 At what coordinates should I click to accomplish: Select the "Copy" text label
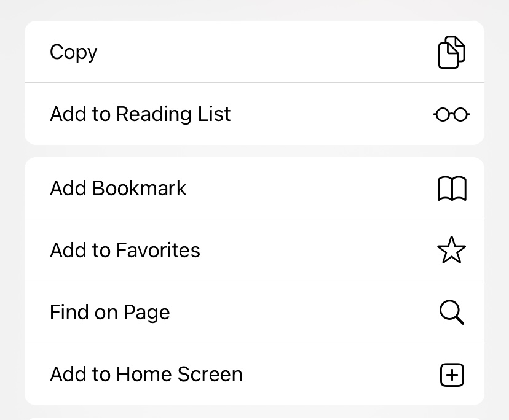coord(73,52)
